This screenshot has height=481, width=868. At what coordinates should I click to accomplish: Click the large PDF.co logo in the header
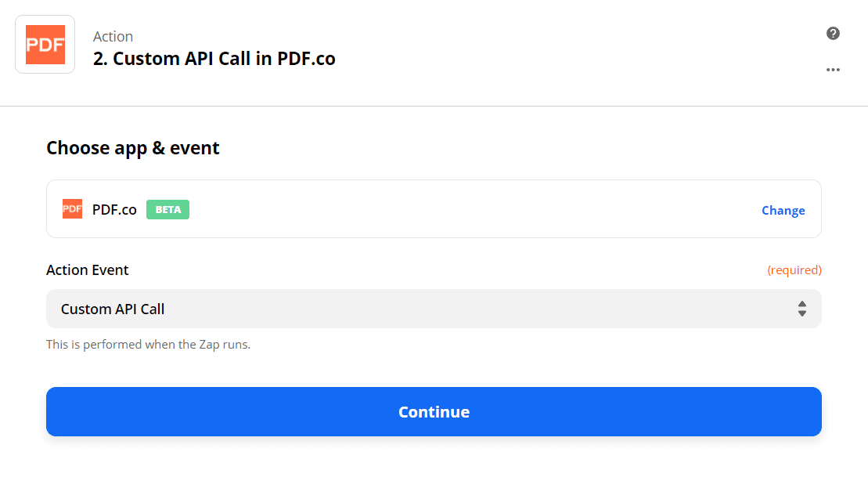tap(45, 44)
